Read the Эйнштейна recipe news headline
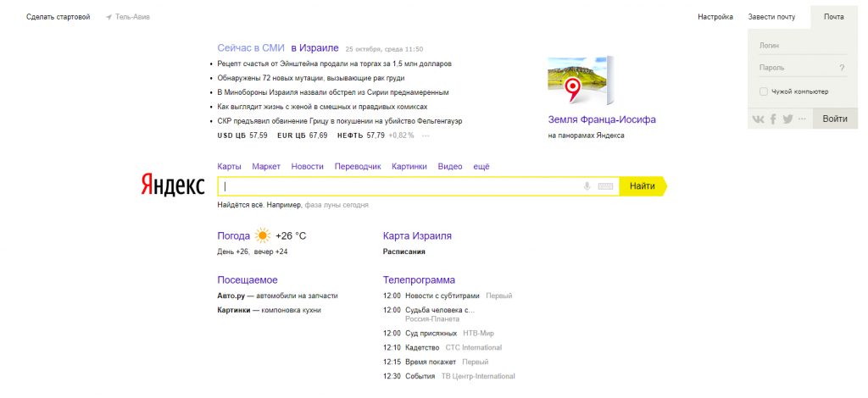868x398 pixels. coord(334,64)
